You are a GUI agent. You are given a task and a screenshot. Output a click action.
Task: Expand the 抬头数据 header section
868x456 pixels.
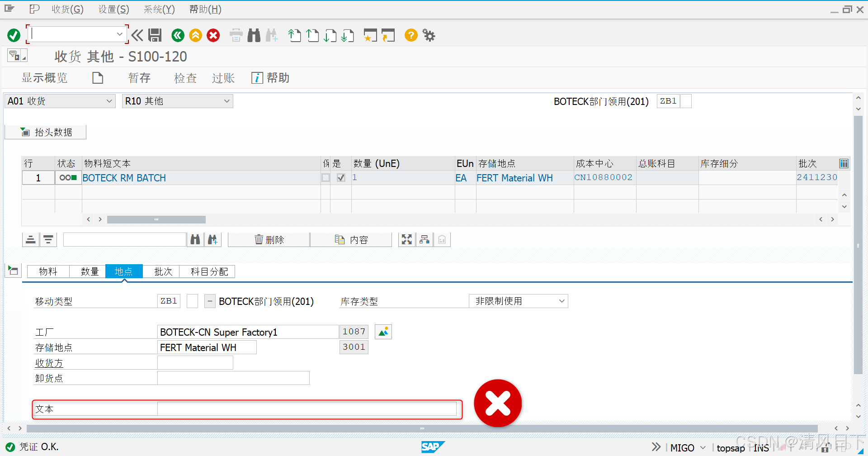tap(46, 132)
